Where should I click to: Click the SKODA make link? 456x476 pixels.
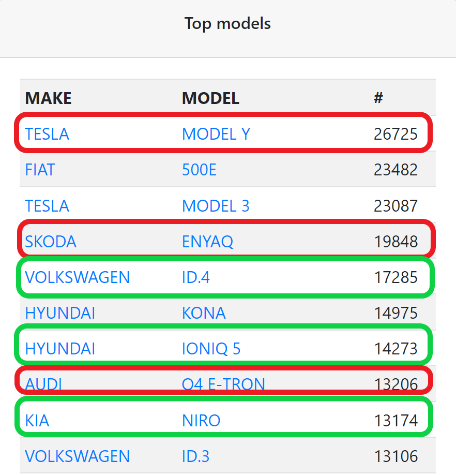(51, 241)
